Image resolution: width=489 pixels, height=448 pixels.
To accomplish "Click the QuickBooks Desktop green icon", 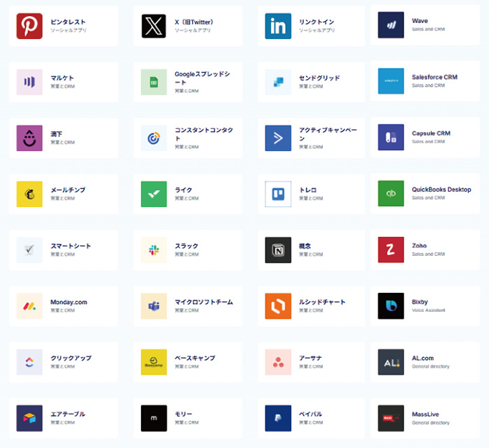I will coord(391,194).
